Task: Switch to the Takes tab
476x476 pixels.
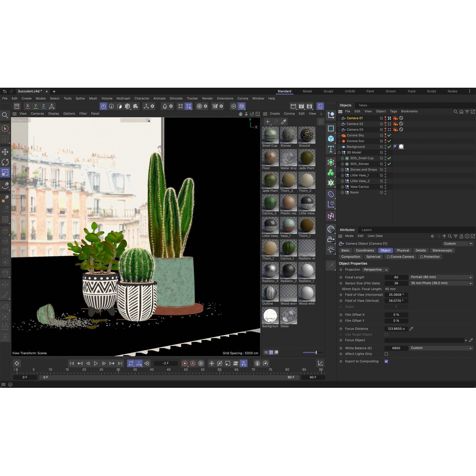Action: pyautogui.click(x=363, y=105)
